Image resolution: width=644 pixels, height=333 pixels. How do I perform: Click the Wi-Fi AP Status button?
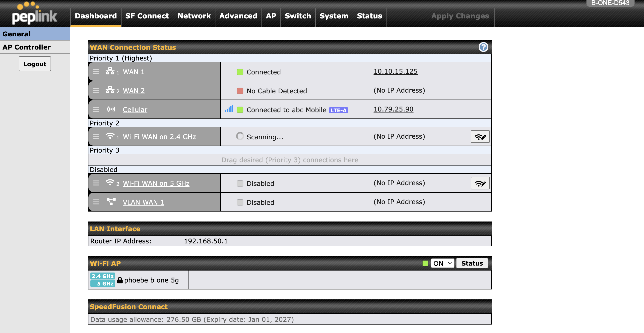pos(472,263)
